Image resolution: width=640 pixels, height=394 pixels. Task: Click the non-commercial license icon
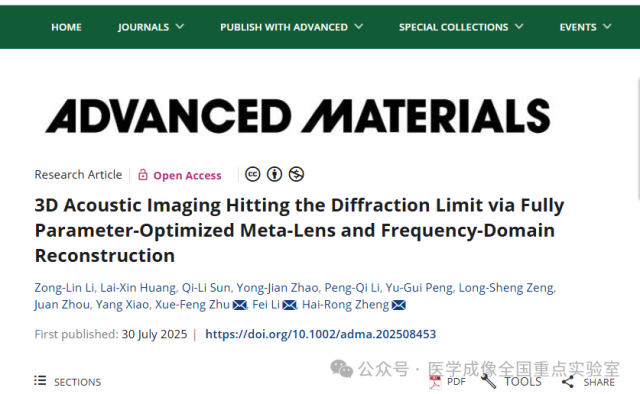point(296,174)
